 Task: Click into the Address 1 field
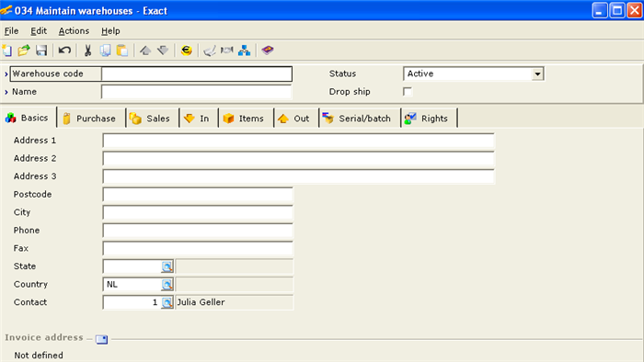coord(299,141)
